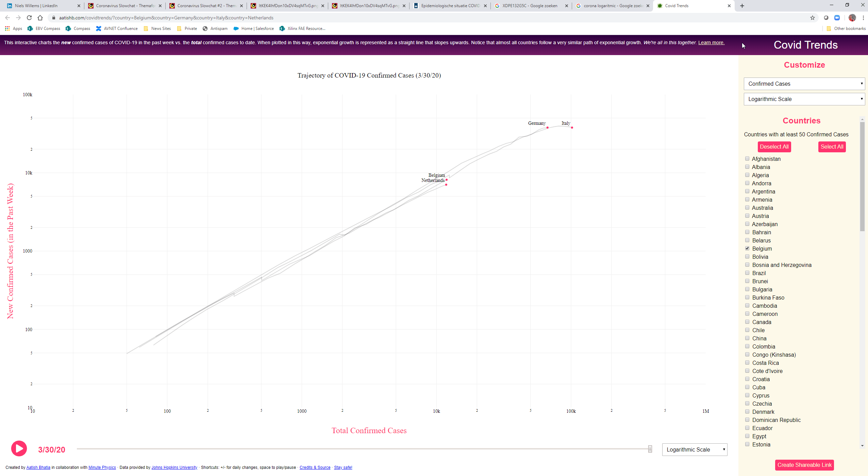Open a new browser tab
Image resolution: width=868 pixels, height=476 pixels.
click(x=742, y=6)
